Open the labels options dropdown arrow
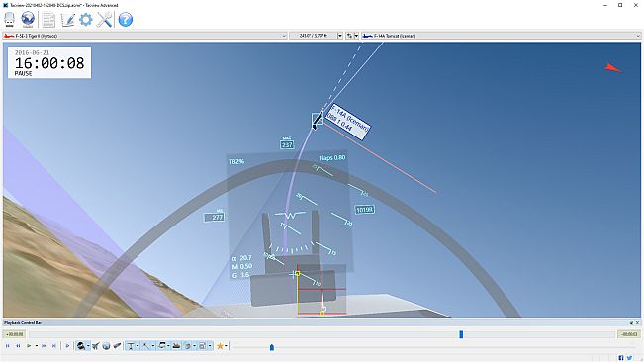 pos(138,346)
